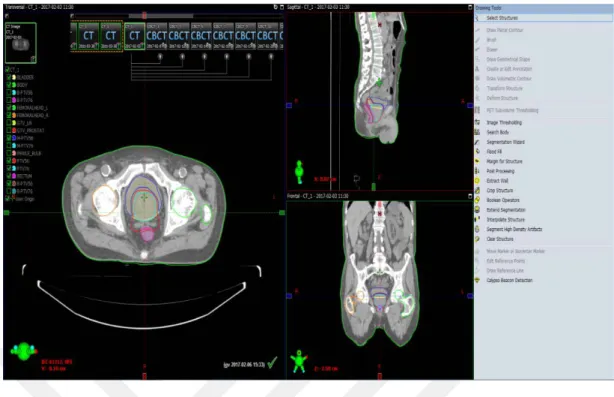Uncheck the BODY structure checkbox
The width and height of the screenshot is (614, 397).
9,85
